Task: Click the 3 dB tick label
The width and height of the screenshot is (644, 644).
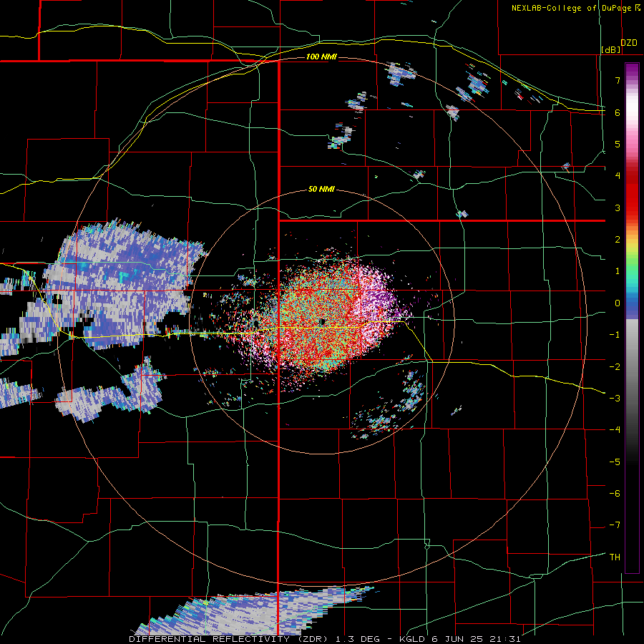Action: (x=618, y=208)
